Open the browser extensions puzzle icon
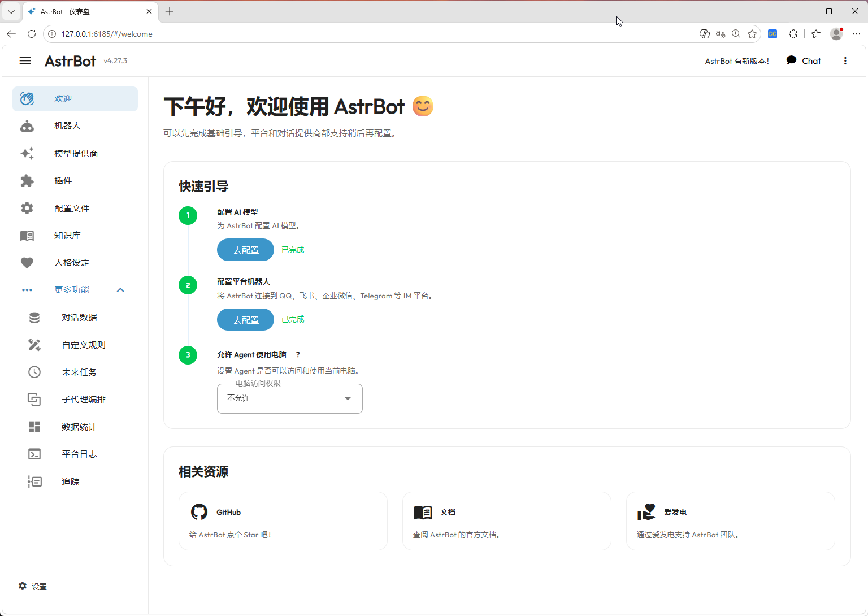 click(x=793, y=34)
